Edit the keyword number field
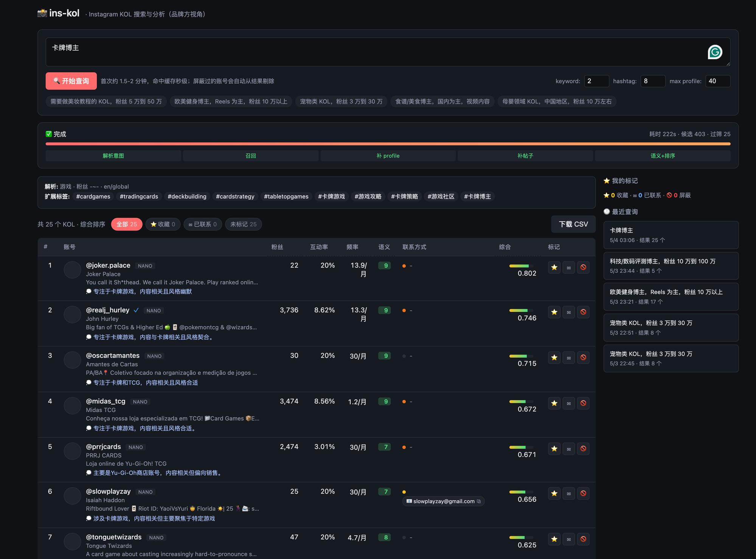The image size is (756, 559). click(596, 81)
